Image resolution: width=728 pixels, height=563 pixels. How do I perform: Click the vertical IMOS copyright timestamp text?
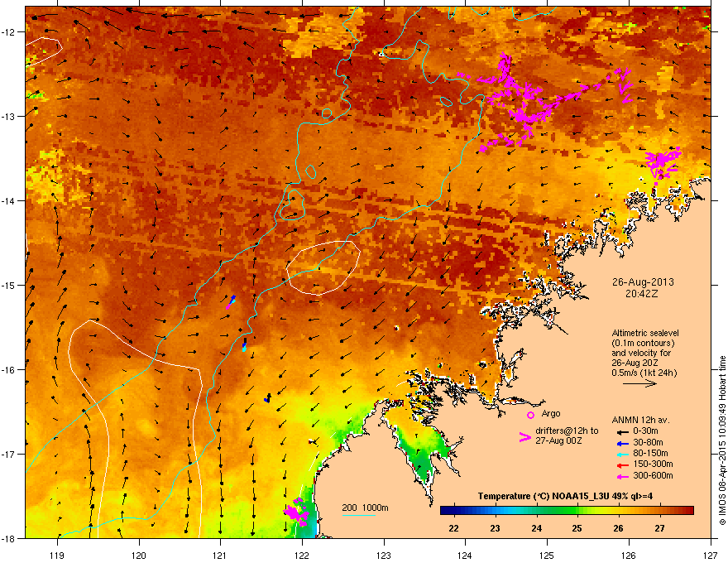pyautogui.click(x=722, y=440)
